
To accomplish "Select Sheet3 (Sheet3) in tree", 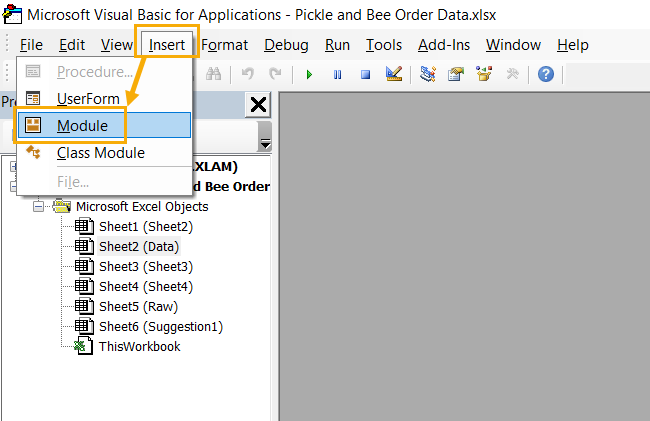I will click(x=146, y=266).
